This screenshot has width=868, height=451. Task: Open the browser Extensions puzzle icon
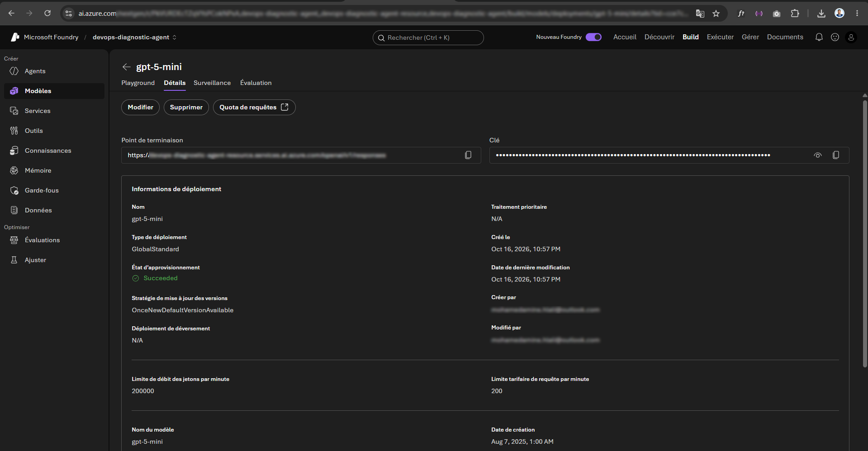[x=795, y=14]
